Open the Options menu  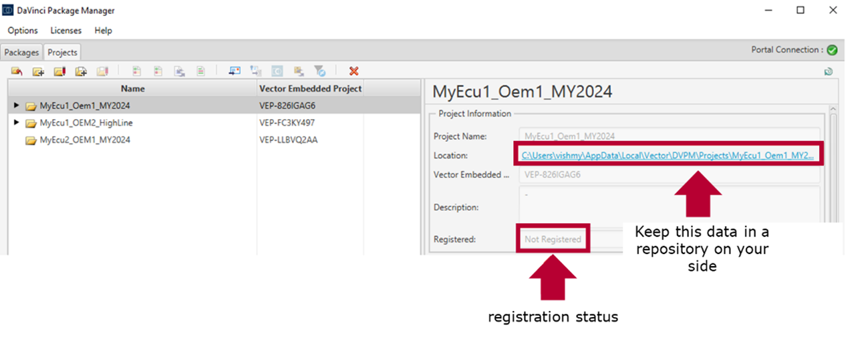coord(23,31)
